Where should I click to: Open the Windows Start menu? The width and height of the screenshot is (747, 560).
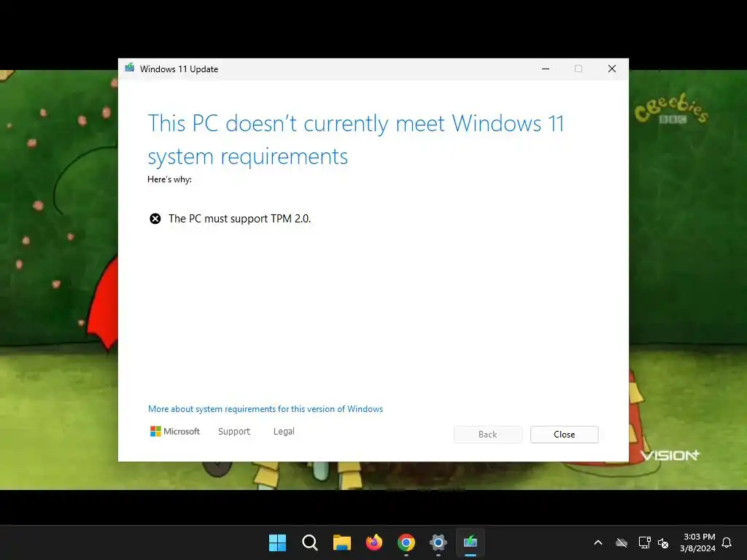click(x=277, y=542)
